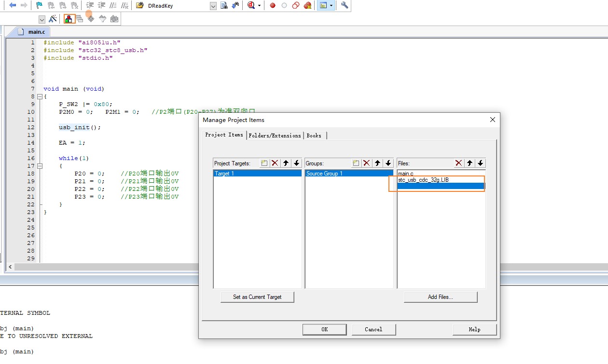Open the window layout dropdown arrow

[x=331, y=5]
